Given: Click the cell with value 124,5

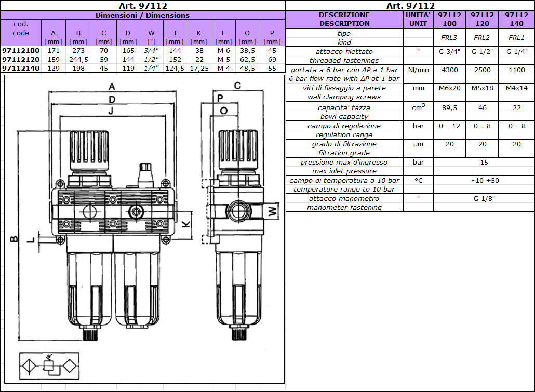Looking at the screenshot, I should pos(175,68).
